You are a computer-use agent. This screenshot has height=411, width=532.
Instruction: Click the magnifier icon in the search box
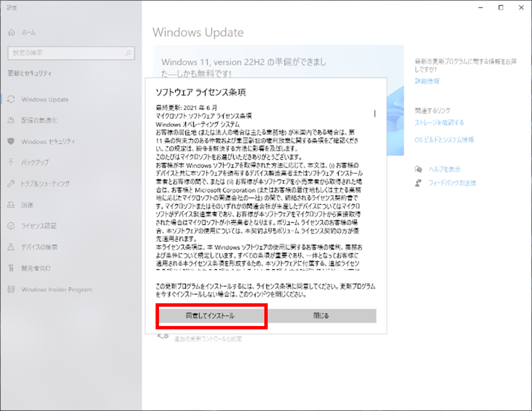128,53
